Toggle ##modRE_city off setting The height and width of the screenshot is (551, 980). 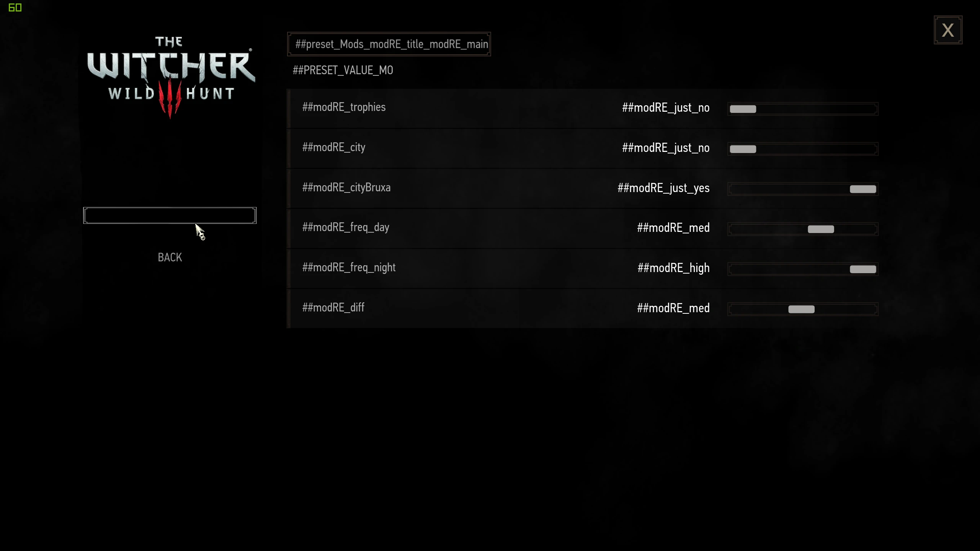click(x=743, y=149)
